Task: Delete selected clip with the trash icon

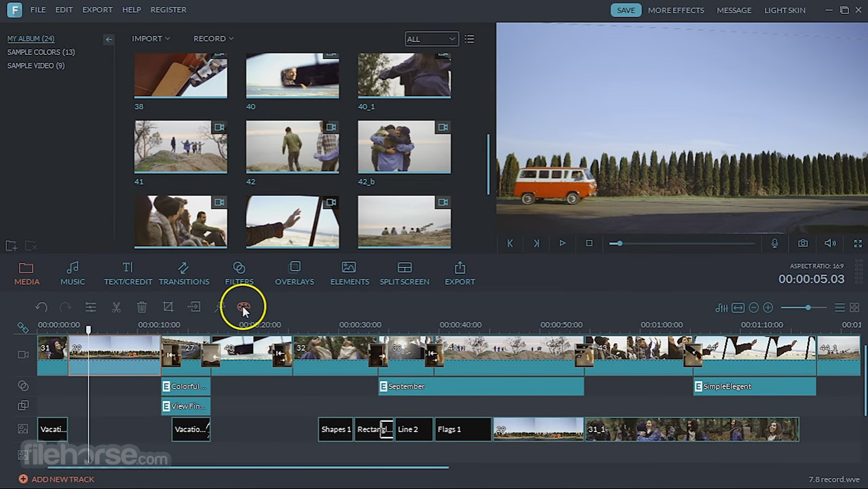Action: [142, 307]
